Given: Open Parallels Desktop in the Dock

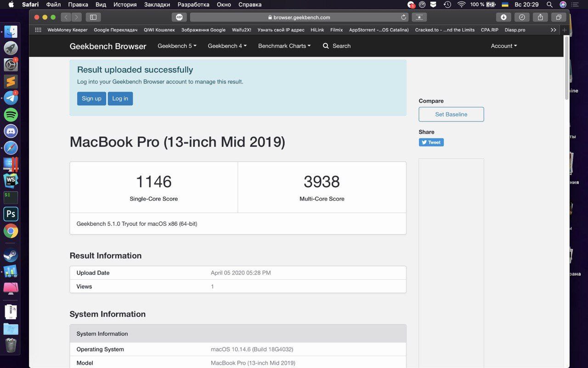Looking at the screenshot, I should (x=11, y=164).
